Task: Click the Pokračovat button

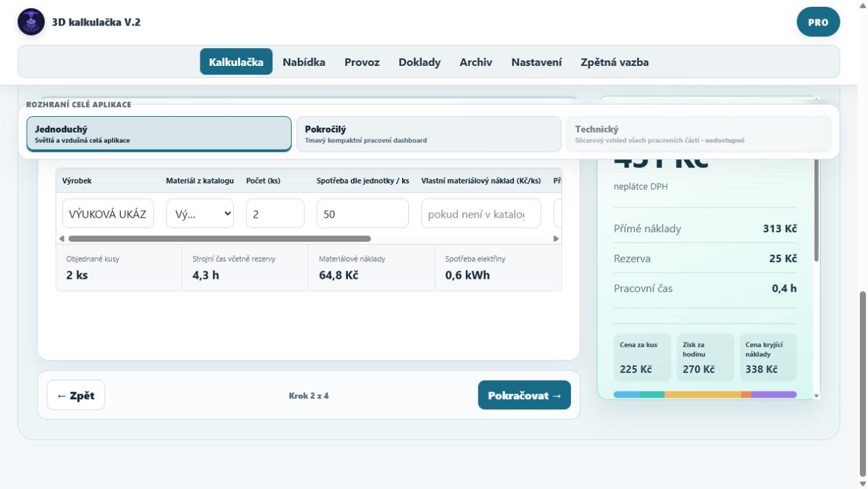Action: click(x=524, y=395)
